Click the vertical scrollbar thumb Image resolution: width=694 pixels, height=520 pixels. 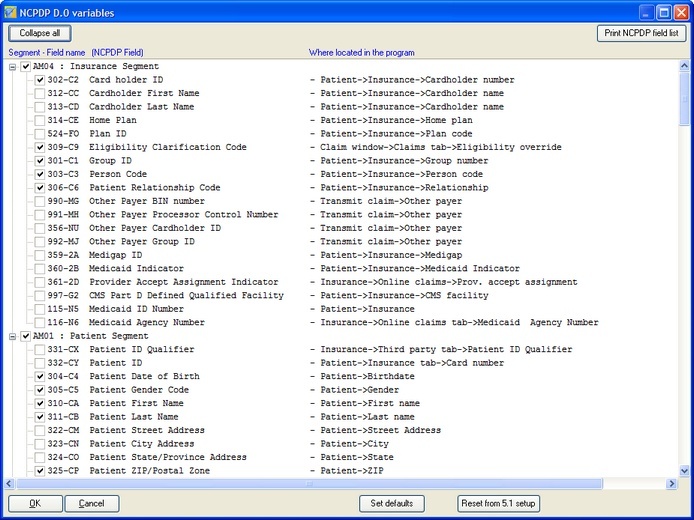(x=684, y=99)
